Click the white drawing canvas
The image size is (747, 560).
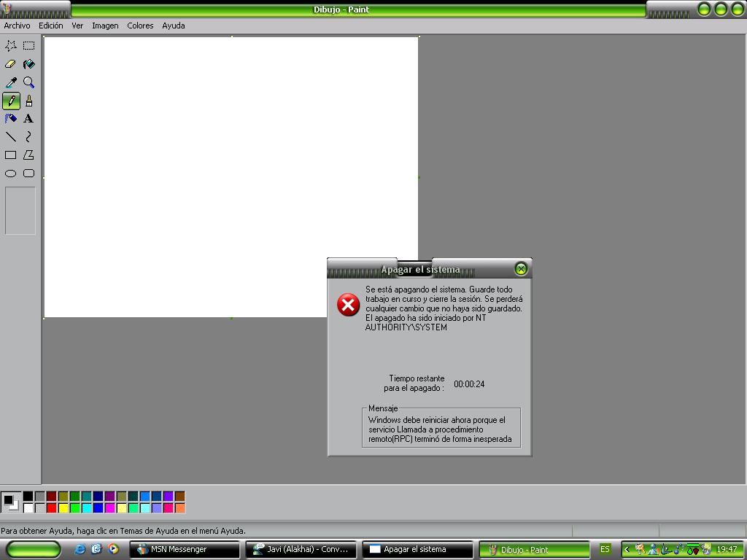pyautogui.click(x=231, y=176)
